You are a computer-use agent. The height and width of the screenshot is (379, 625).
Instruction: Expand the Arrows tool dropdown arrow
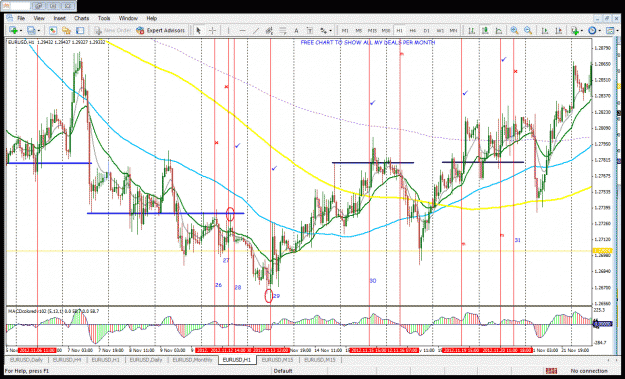coord(330,30)
